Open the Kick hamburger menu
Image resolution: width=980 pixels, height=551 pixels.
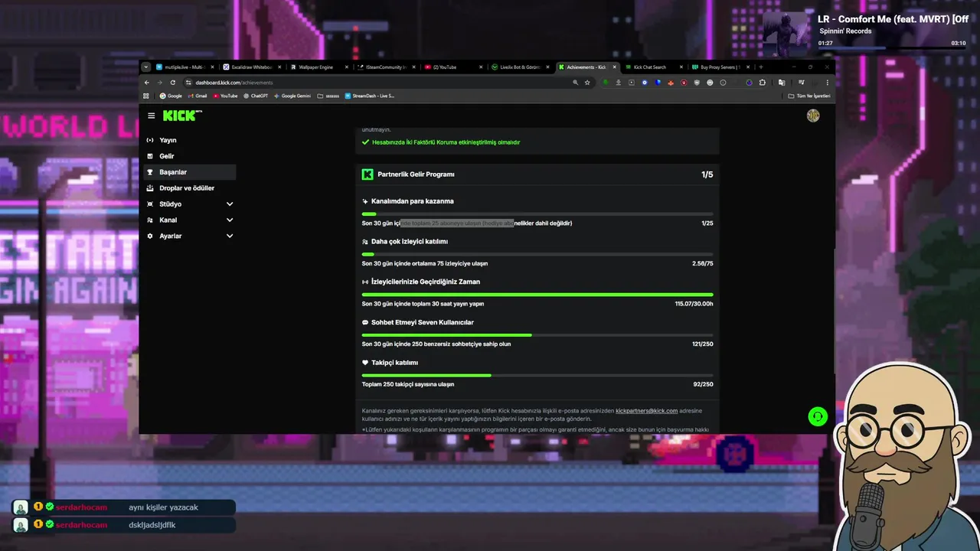tap(152, 116)
